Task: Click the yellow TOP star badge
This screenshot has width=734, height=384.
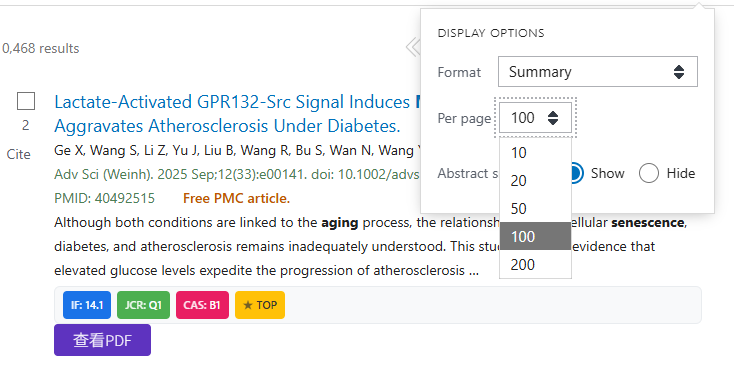Action: 260,305
